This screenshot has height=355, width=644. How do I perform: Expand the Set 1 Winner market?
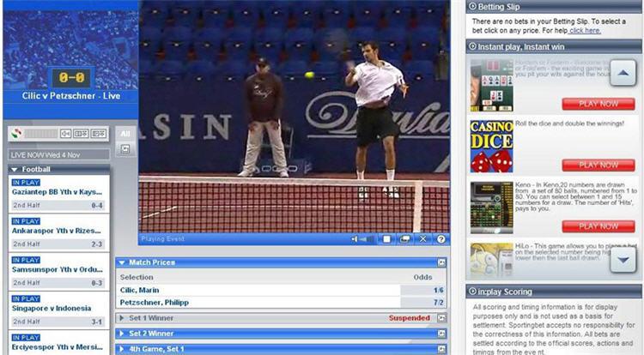[122, 318]
